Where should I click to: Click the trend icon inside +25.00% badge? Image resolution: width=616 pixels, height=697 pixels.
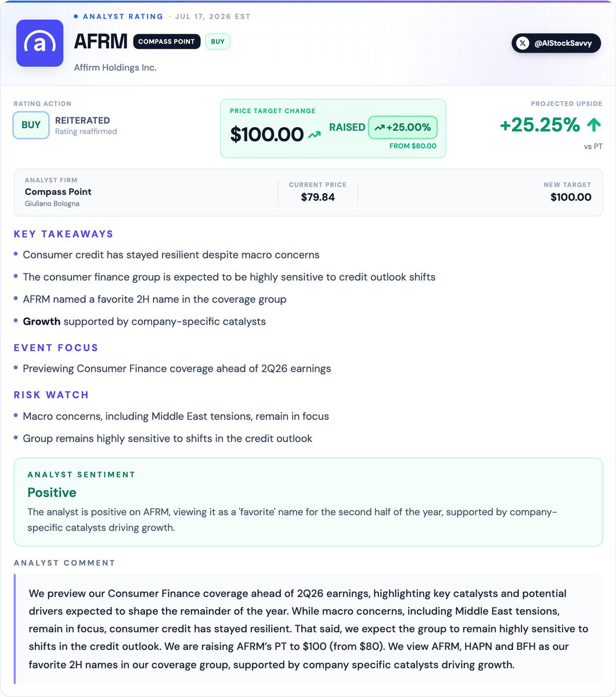pyautogui.click(x=380, y=127)
